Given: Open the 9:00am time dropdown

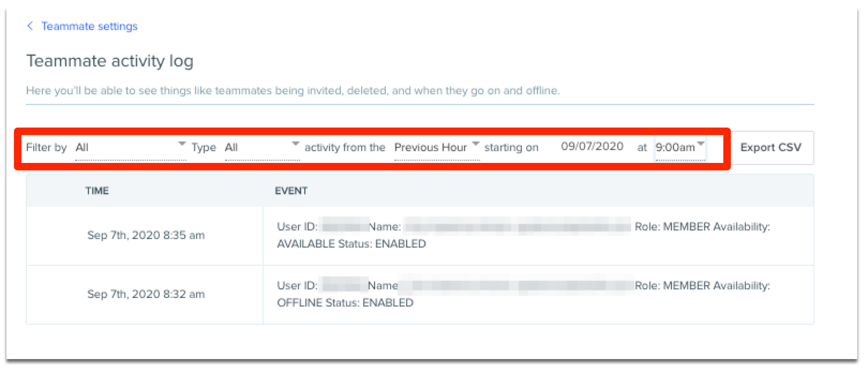Looking at the screenshot, I should (x=680, y=147).
